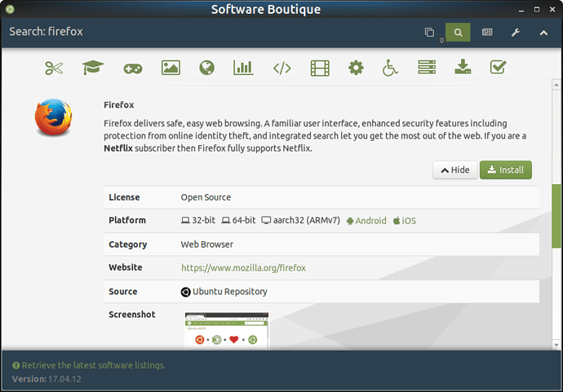Click the bold "Netflix" word in description
563x392 pixels.
pyautogui.click(x=118, y=148)
